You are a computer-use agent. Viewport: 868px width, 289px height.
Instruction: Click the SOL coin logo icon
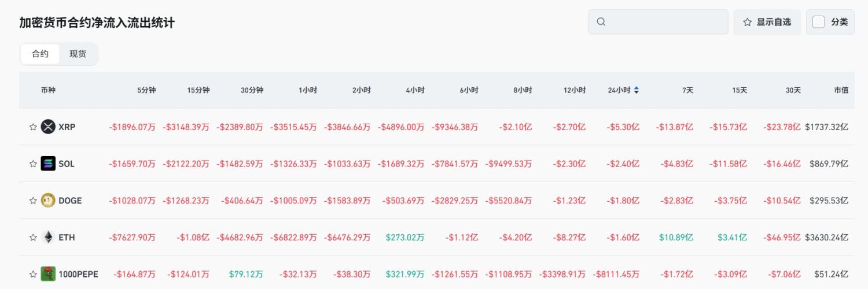click(48, 164)
